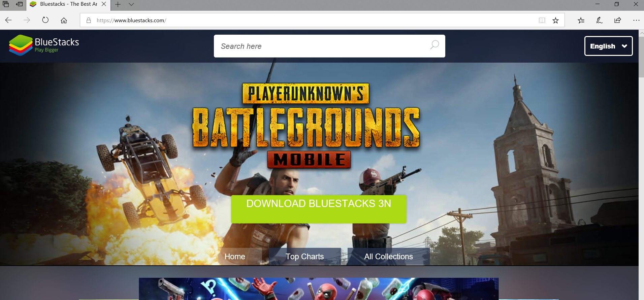This screenshot has height=300, width=644.
Task: Reload the page with Refresh icon
Action: (x=45, y=20)
